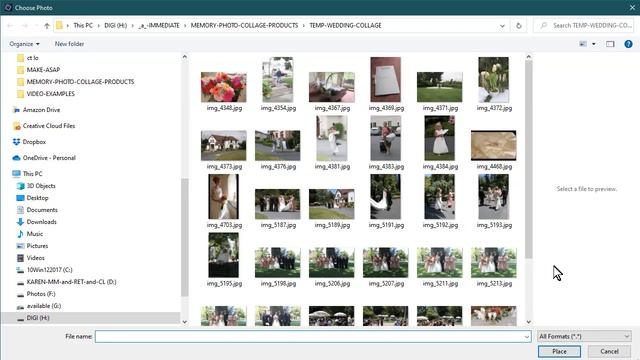Click the file list scroll down arrow

(529, 322)
